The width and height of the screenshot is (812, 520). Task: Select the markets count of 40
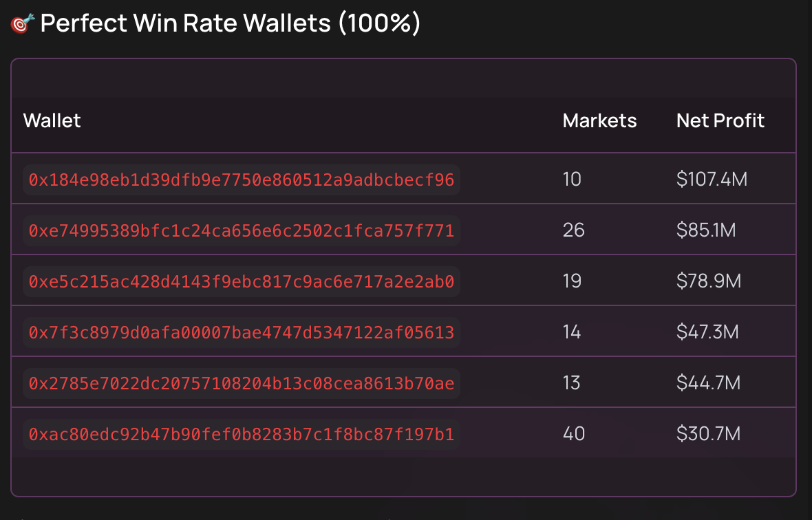[x=573, y=434]
